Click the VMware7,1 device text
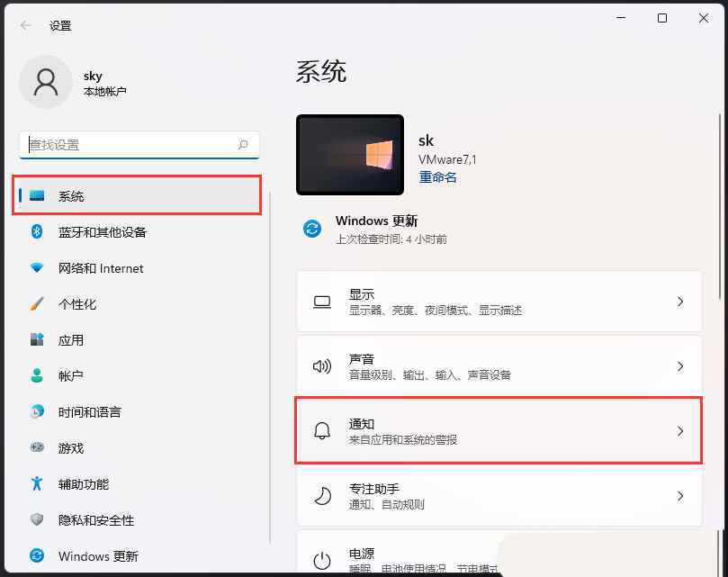This screenshot has height=577, width=728. pos(447,160)
